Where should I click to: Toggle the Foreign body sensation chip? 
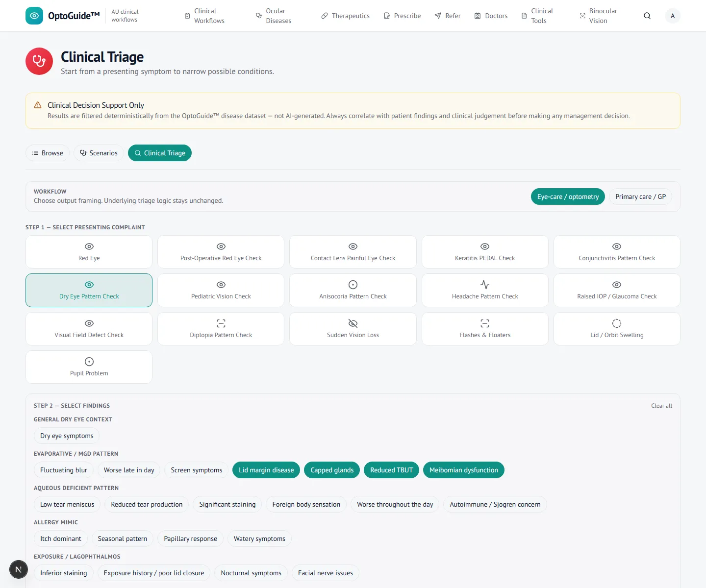[306, 504]
